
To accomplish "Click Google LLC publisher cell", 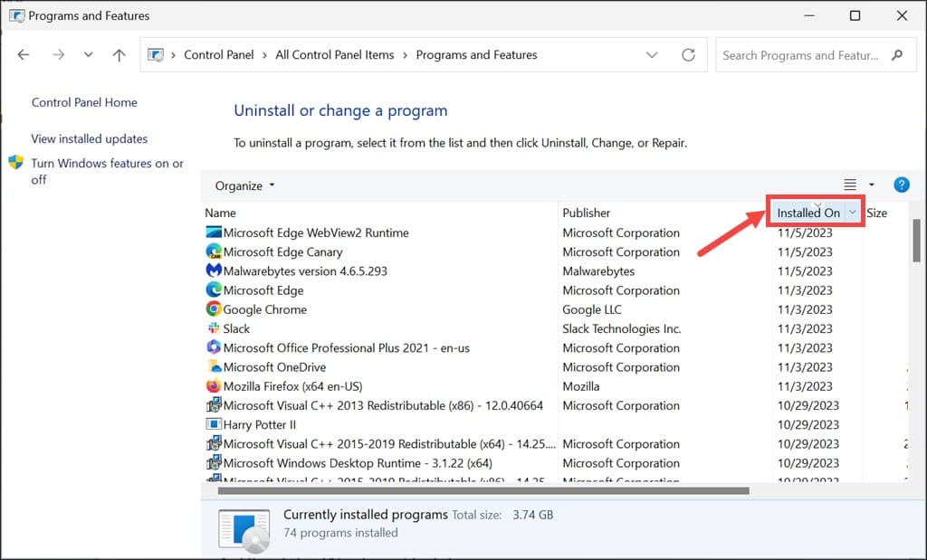I will 592,309.
